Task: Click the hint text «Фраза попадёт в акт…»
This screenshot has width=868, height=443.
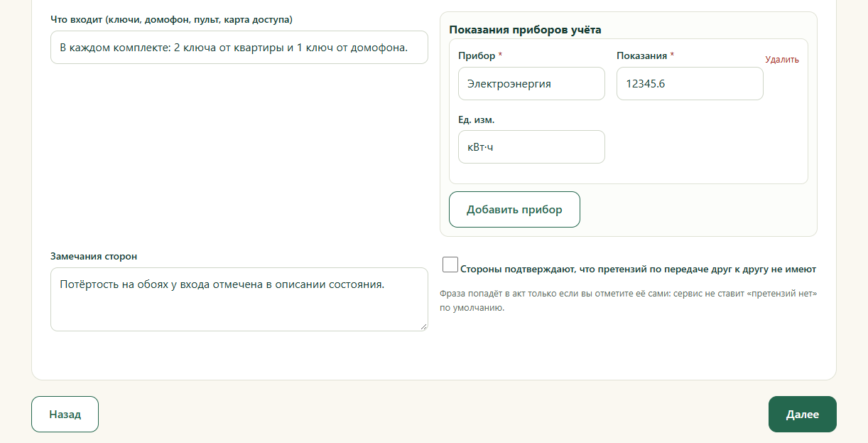Action: click(x=628, y=301)
